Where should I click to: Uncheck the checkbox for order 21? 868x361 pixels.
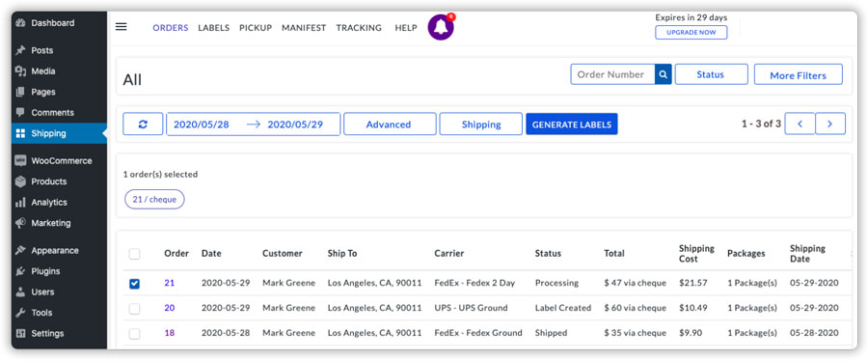(x=134, y=284)
